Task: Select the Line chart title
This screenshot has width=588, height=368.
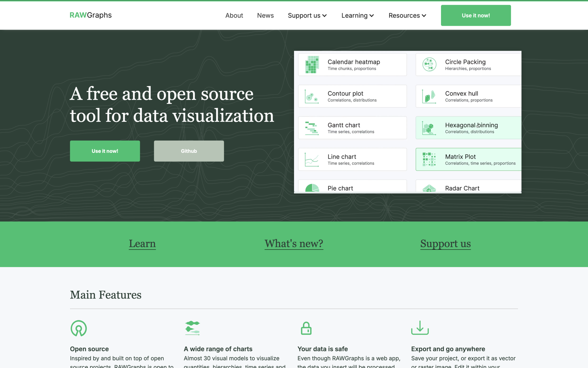Action: pyautogui.click(x=342, y=157)
